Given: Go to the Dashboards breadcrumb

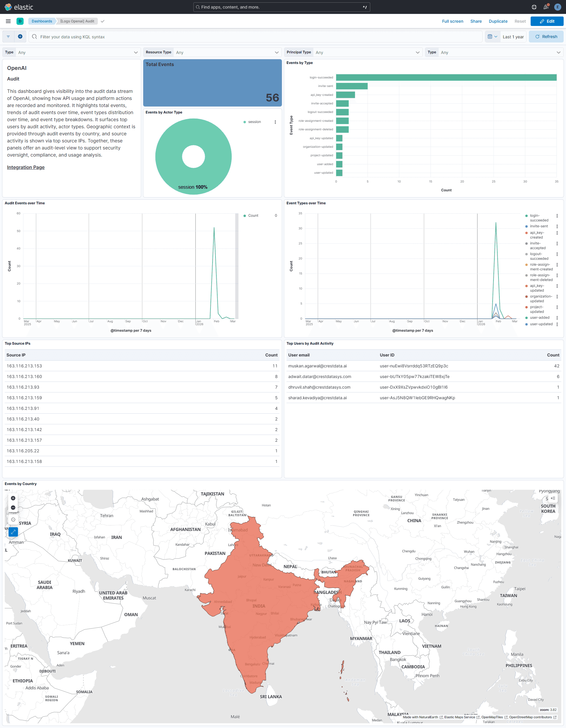Looking at the screenshot, I should (x=42, y=21).
